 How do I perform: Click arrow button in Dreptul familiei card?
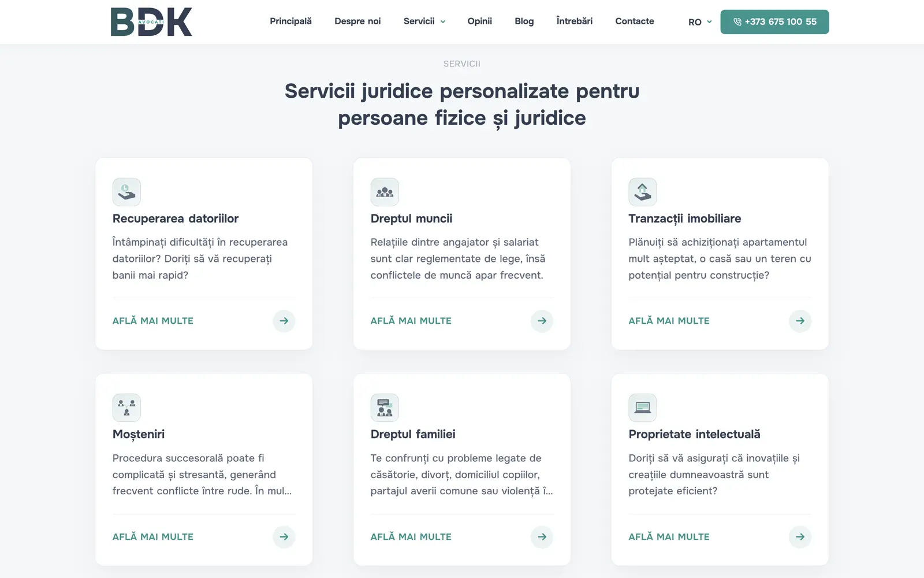(542, 537)
